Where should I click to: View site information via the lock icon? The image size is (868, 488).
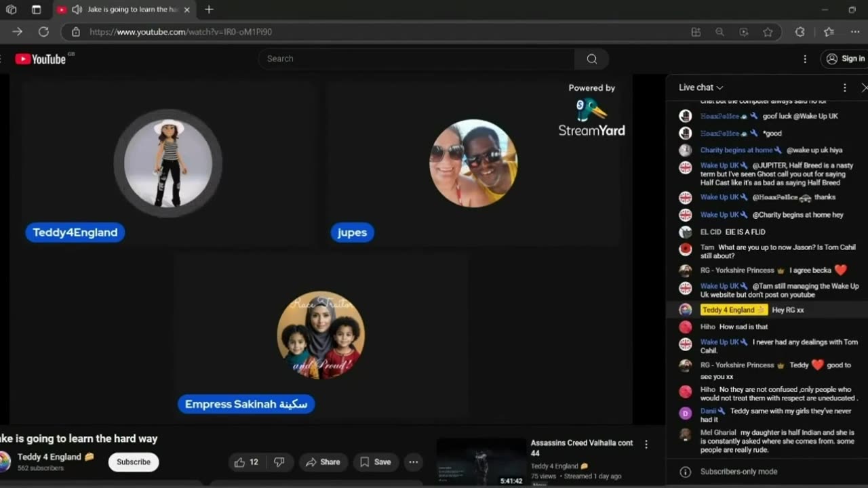pyautogui.click(x=76, y=32)
